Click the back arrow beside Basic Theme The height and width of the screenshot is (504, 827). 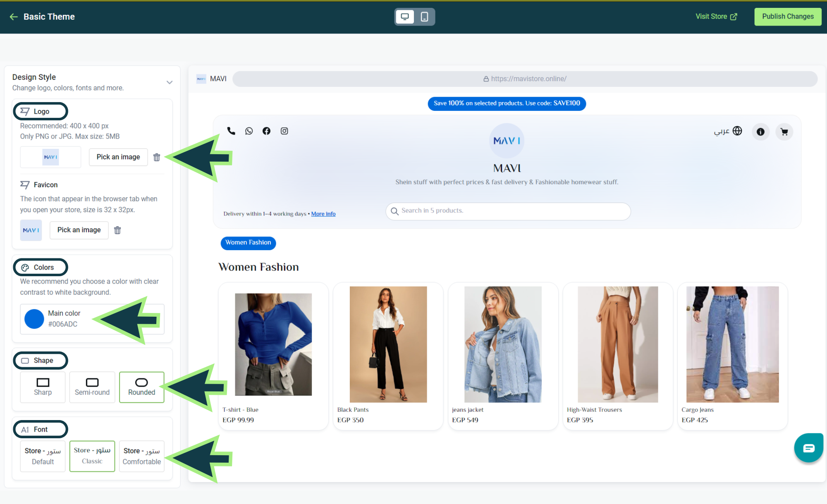pos(14,17)
